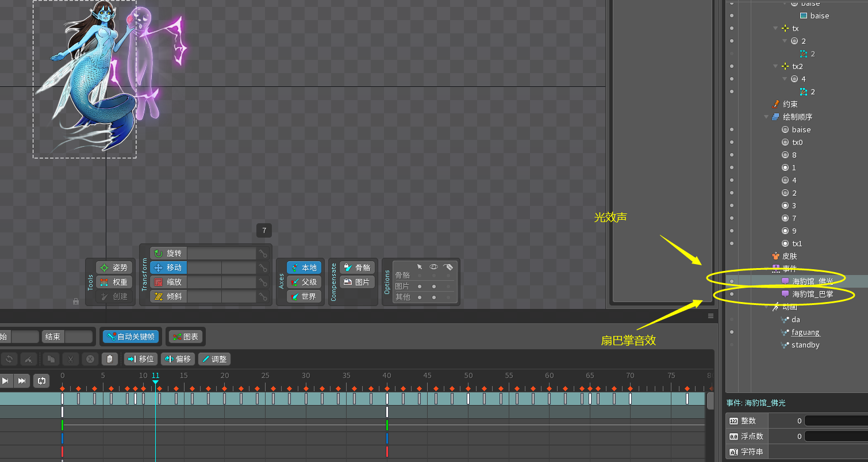
Task: Click the paste keyframes clipboard icon
Action: 109,359
